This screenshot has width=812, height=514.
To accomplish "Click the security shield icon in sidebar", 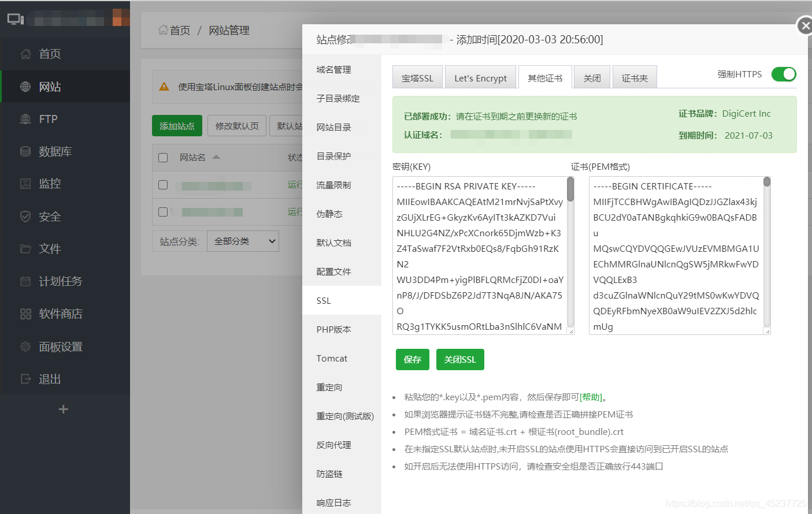I will click(x=25, y=217).
